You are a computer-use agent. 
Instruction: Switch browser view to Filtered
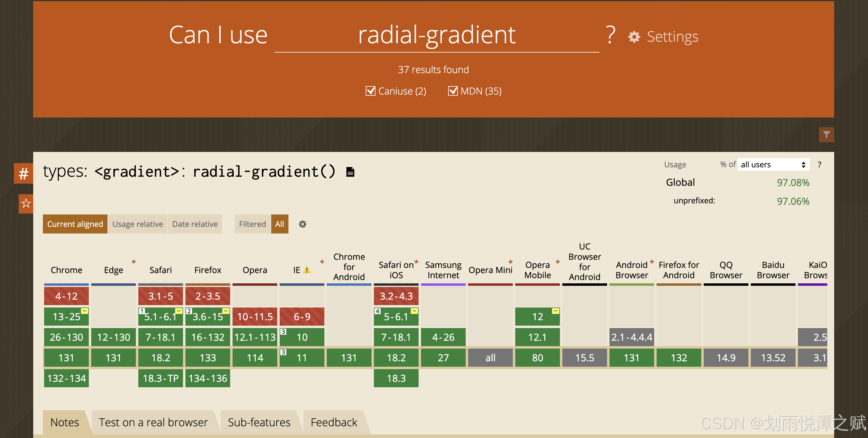[252, 224]
